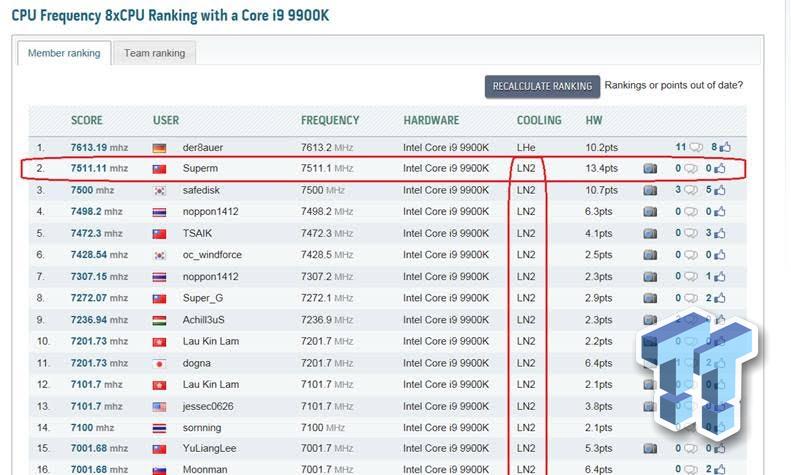Open the 7428.54 mhz score link
This screenshot has height=475, width=791.
coord(99,255)
